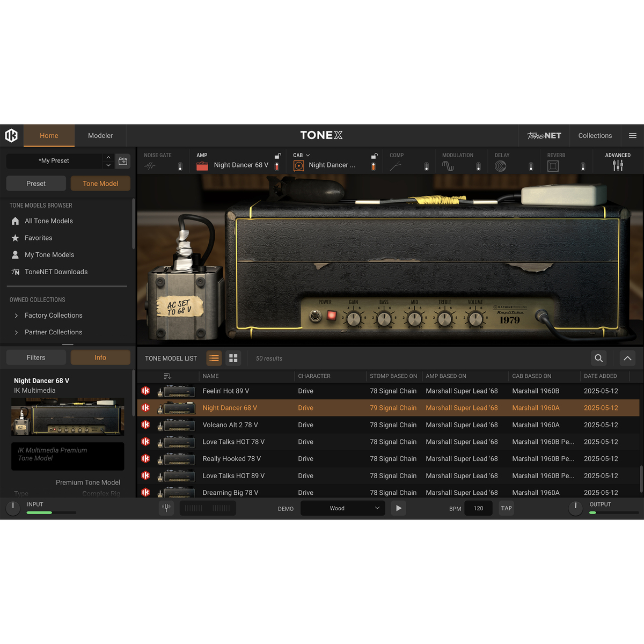The image size is (644, 644).
Task: Open the hamburger main menu
Action: tap(633, 136)
